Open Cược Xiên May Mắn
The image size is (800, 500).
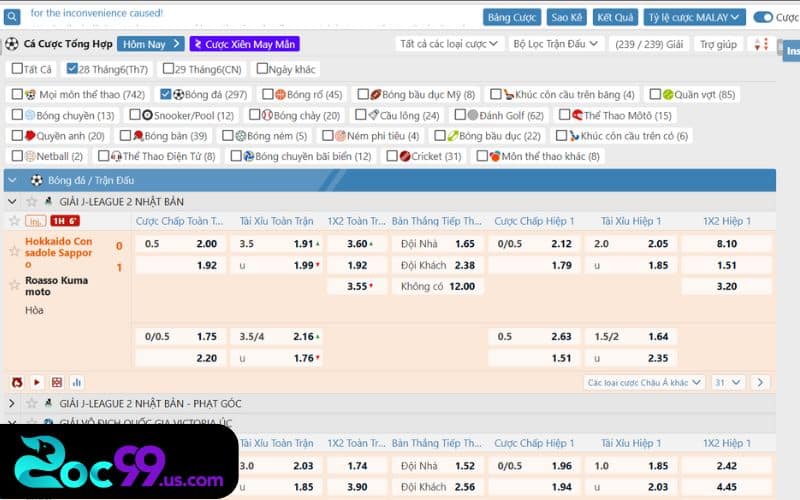click(x=244, y=44)
